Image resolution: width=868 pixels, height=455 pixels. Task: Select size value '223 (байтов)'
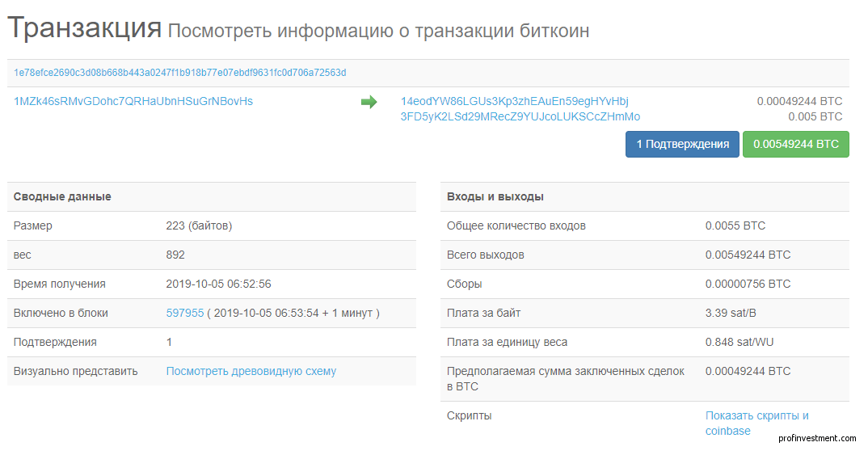[199, 225]
